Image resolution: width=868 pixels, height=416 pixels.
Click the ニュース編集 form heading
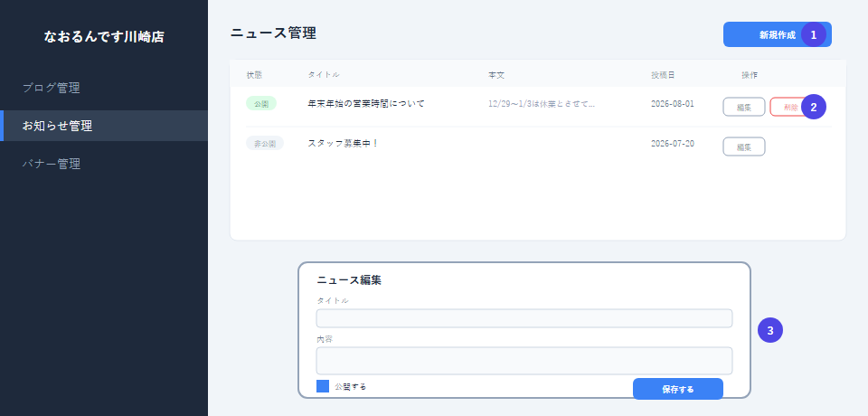pos(349,280)
